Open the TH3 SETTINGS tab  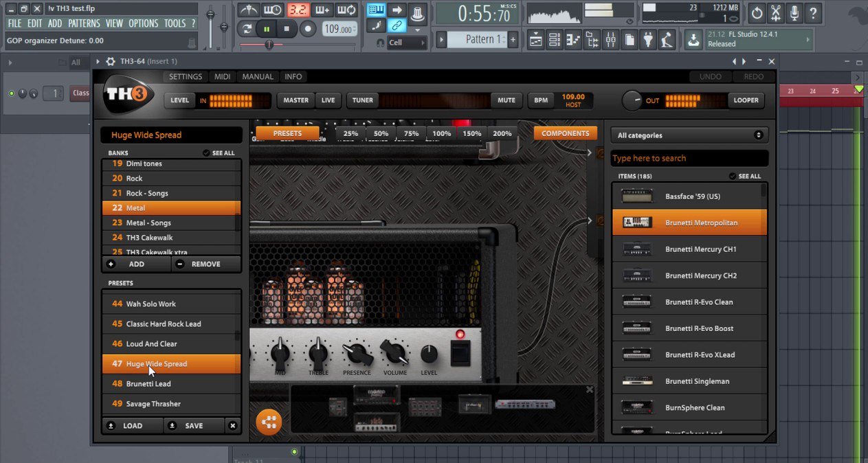(186, 77)
